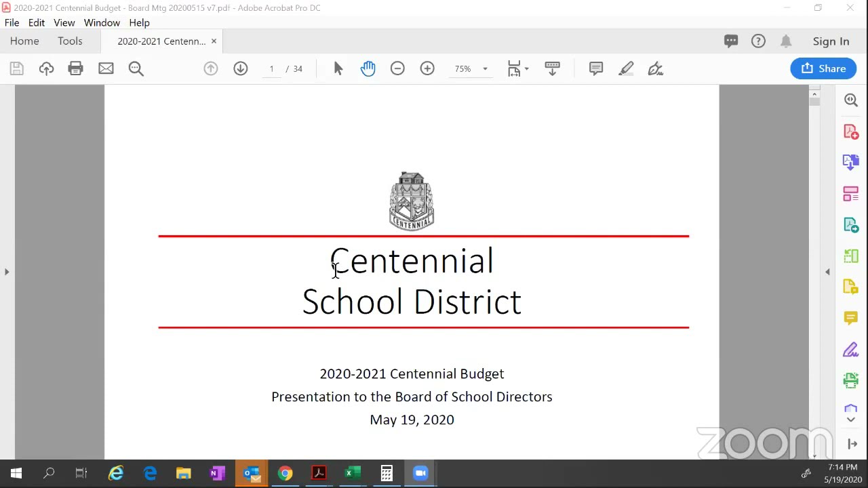Click Sign In link

pyautogui.click(x=831, y=41)
